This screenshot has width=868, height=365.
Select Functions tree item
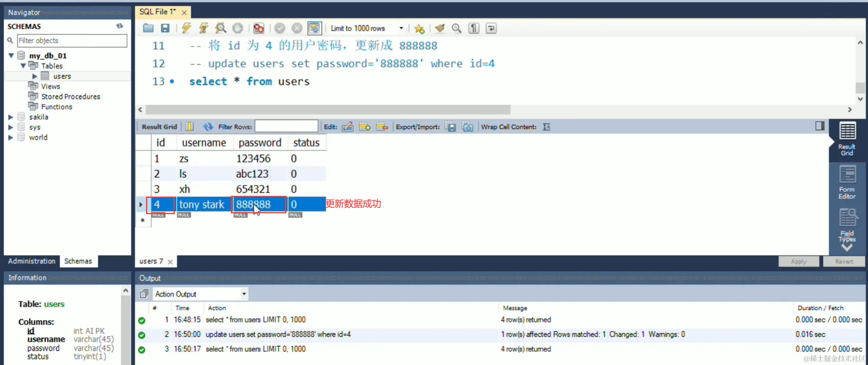57,107
